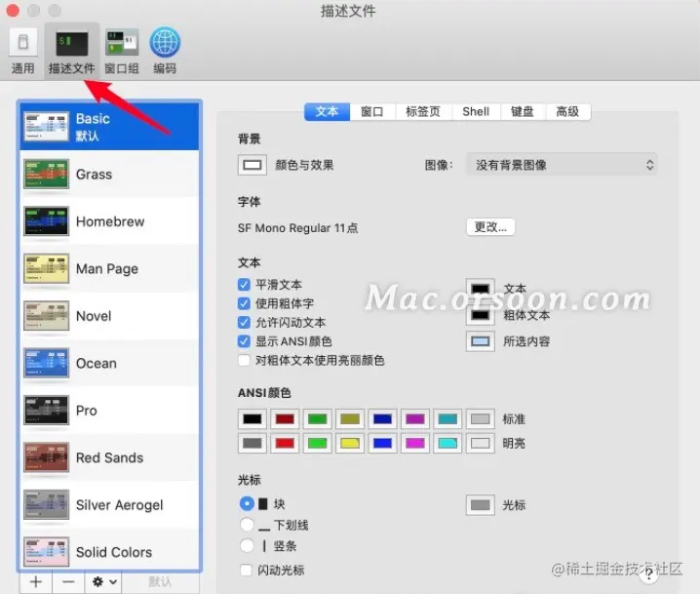Click 更改... to change font
The height and width of the screenshot is (594, 700).
click(x=490, y=227)
